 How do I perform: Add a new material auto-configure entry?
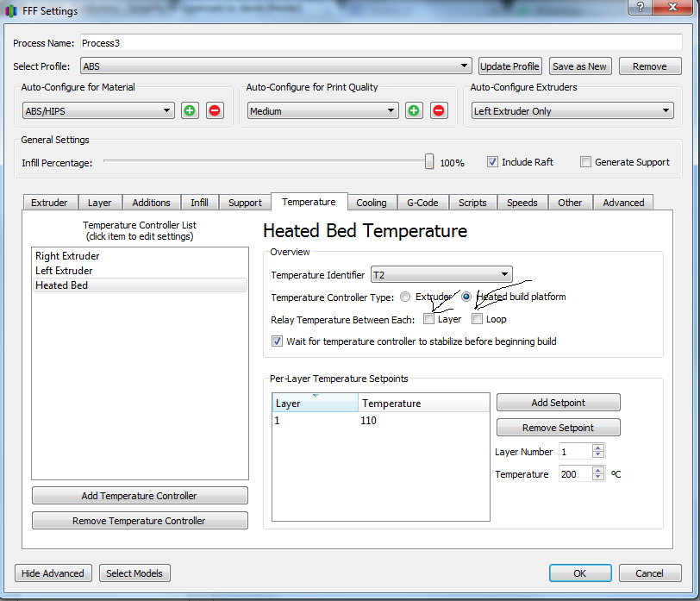click(x=190, y=110)
